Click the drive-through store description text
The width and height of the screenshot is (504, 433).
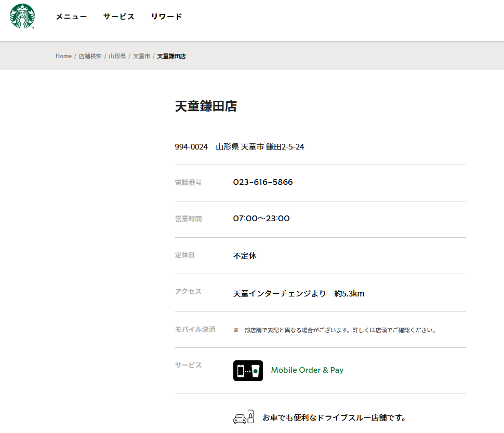[334, 418]
